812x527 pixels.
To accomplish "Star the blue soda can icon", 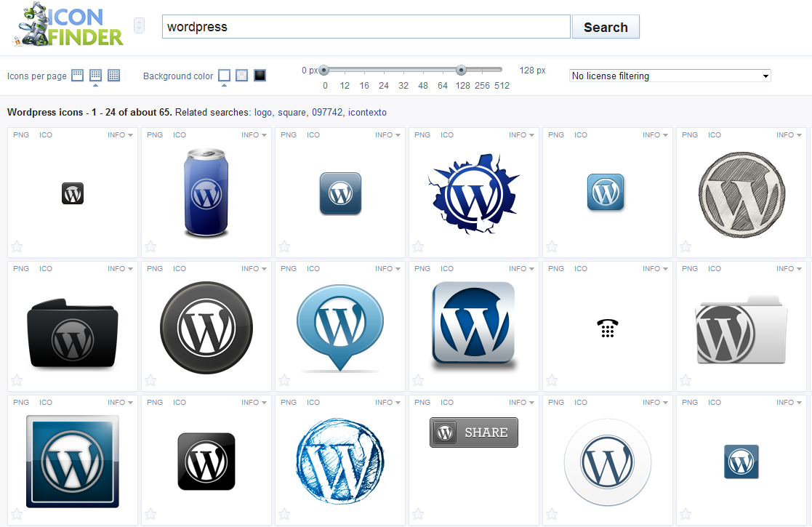I will click(x=150, y=246).
